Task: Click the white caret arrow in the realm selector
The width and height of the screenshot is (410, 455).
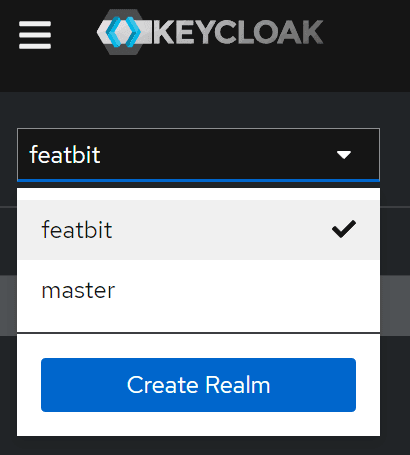Action: point(344,155)
